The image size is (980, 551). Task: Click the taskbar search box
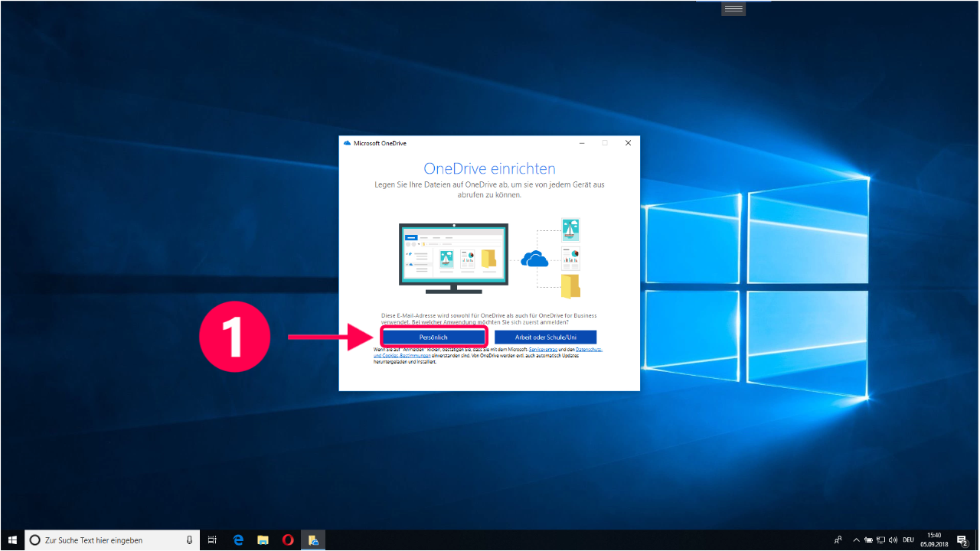point(113,540)
